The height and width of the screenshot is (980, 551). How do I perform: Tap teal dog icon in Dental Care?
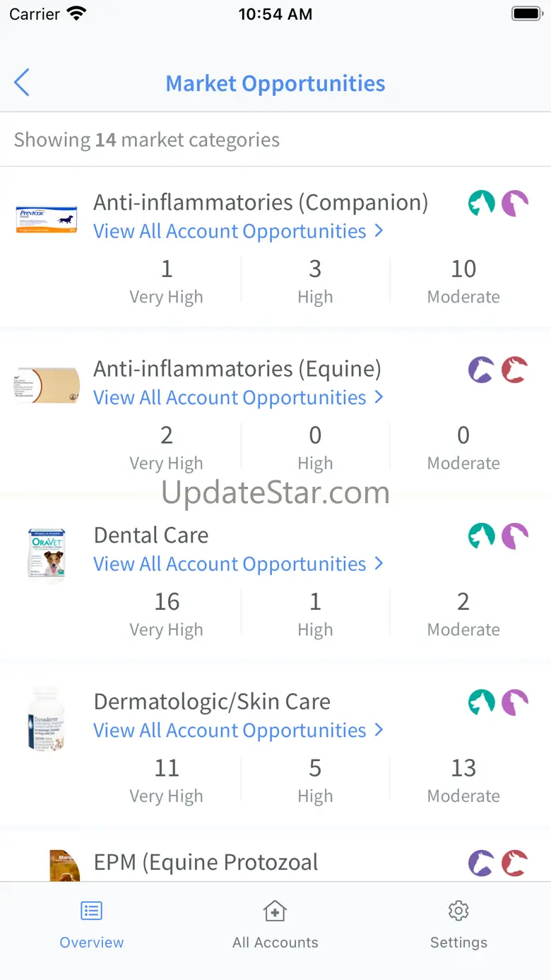coord(482,536)
